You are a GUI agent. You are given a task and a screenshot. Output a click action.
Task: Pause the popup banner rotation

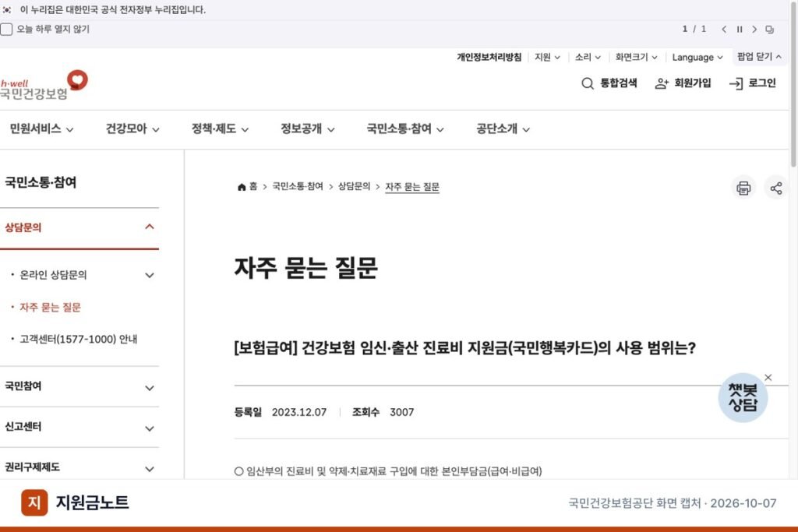click(740, 29)
